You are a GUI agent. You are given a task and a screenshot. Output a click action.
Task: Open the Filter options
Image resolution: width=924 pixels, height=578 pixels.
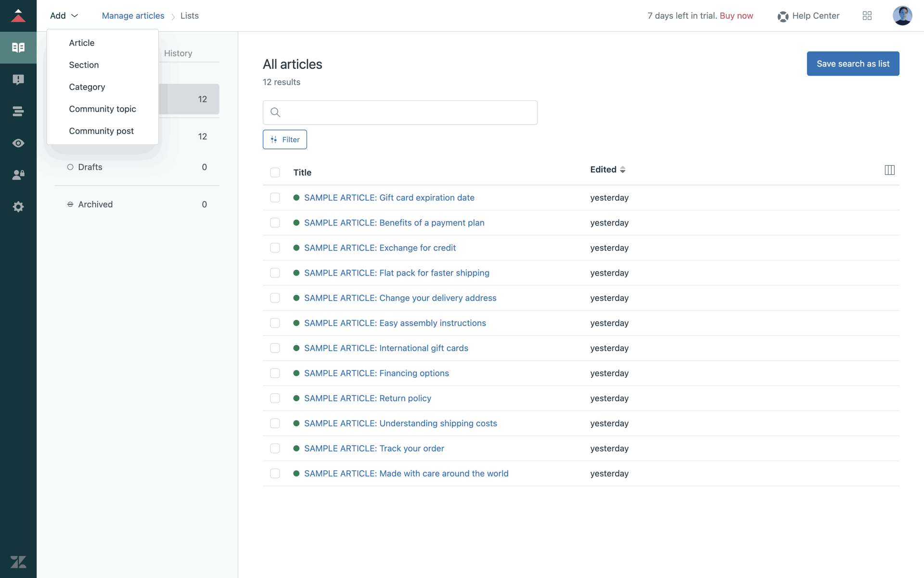coord(285,139)
